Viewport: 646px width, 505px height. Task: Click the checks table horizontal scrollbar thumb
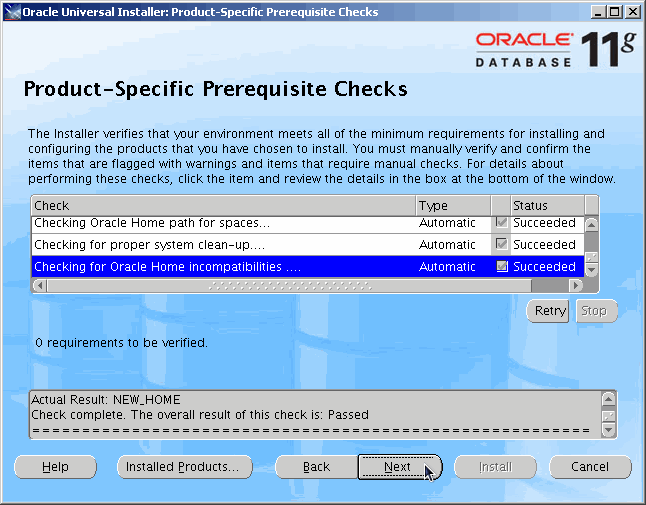289,285
